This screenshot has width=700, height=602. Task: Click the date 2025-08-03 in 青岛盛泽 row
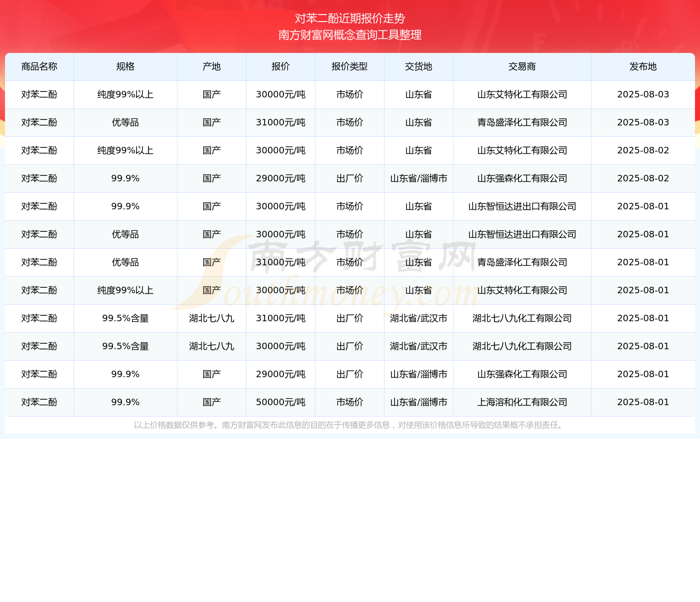[x=643, y=122]
